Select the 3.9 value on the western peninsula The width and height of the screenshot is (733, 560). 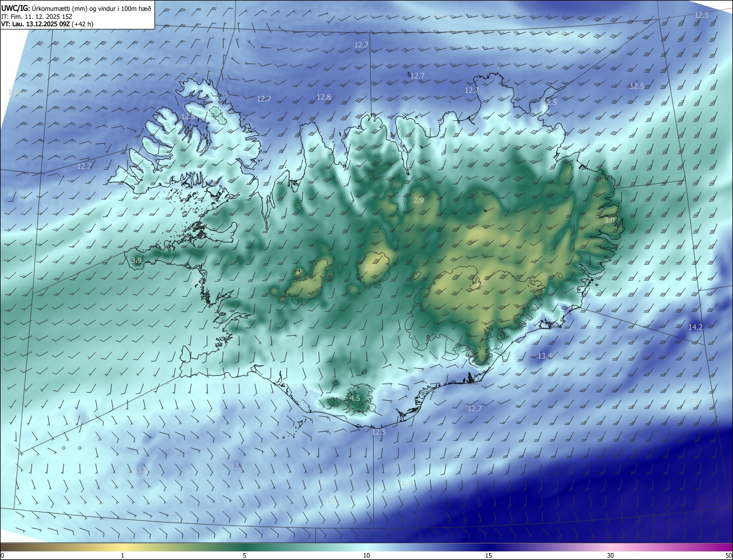pyautogui.click(x=136, y=261)
